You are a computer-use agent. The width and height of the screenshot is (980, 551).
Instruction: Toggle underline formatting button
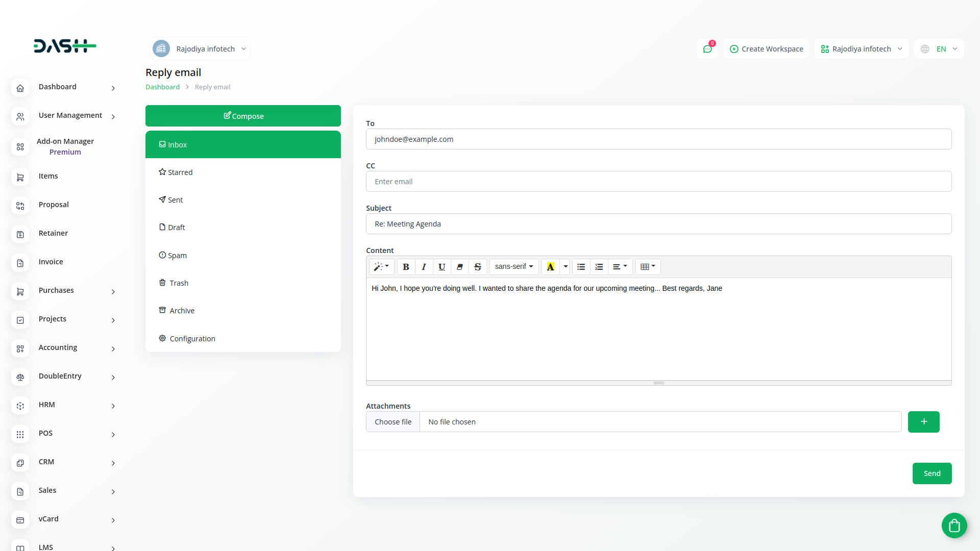(x=442, y=267)
